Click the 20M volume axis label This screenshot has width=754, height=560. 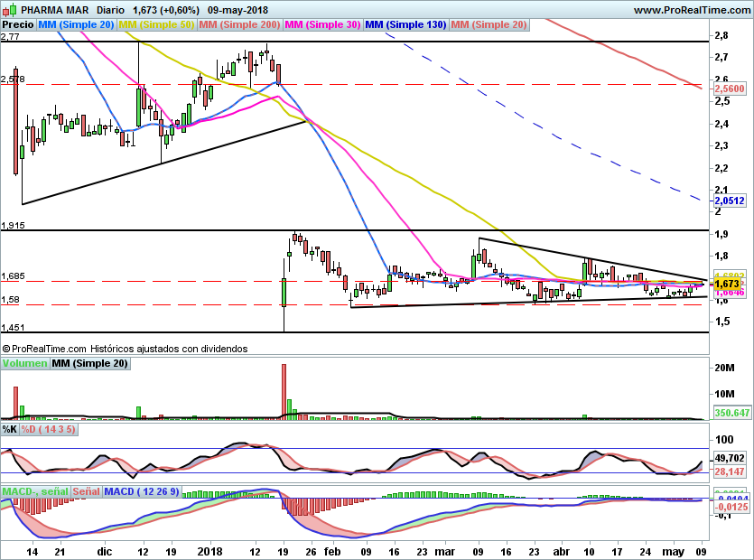725,368
